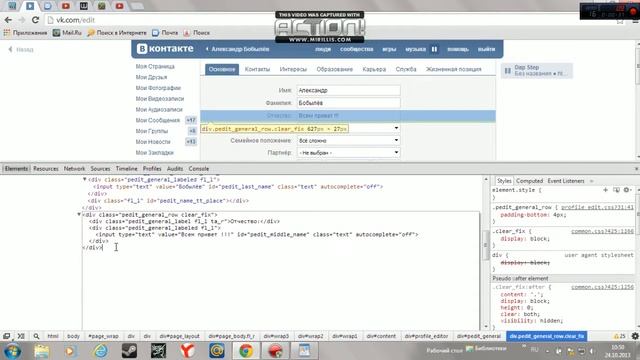Open the игры header link

point(389,49)
